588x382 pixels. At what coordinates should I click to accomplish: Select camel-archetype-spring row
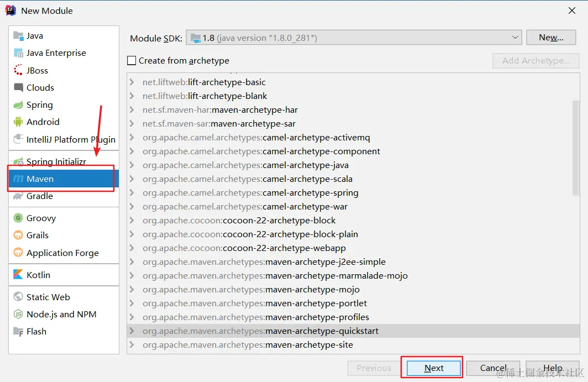coord(353,192)
